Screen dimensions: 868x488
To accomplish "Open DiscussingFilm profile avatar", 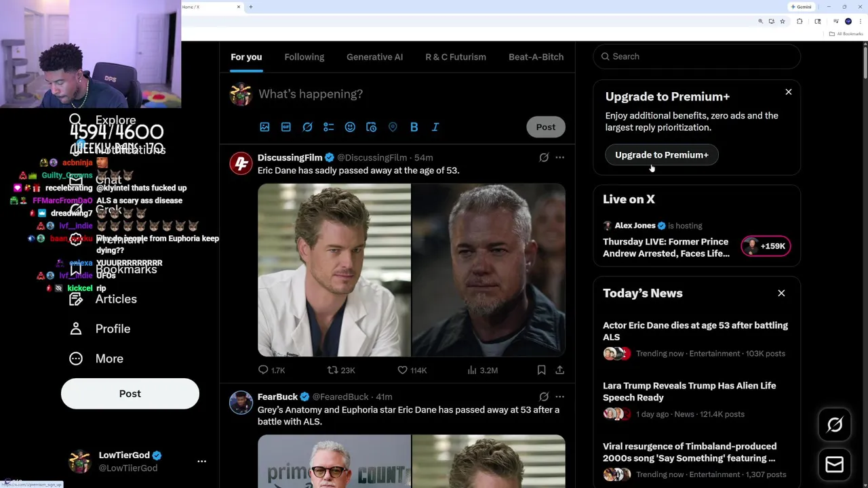I will (x=241, y=163).
